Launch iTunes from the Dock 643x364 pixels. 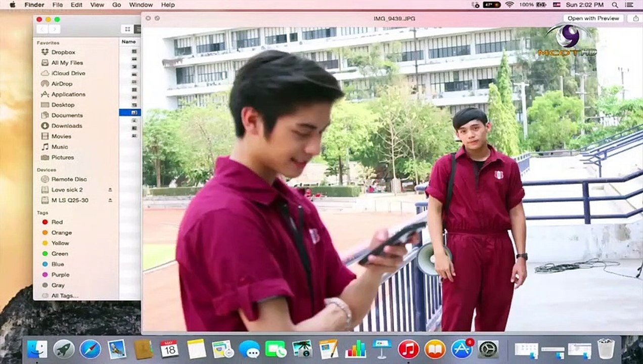(x=408, y=349)
